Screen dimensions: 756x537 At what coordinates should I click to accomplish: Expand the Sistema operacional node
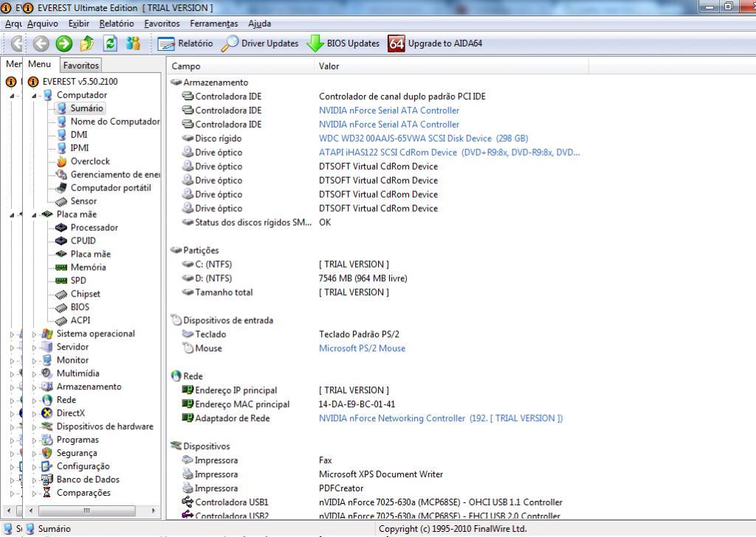click(34, 333)
